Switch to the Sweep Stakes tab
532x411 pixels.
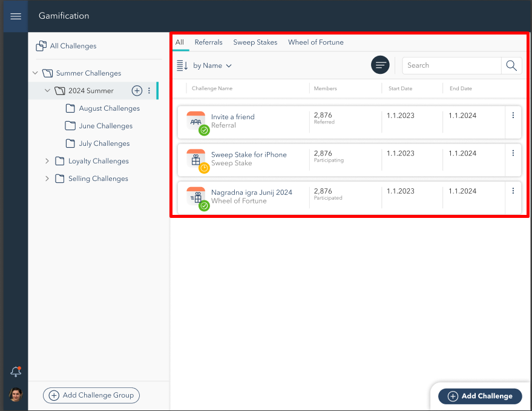[255, 42]
